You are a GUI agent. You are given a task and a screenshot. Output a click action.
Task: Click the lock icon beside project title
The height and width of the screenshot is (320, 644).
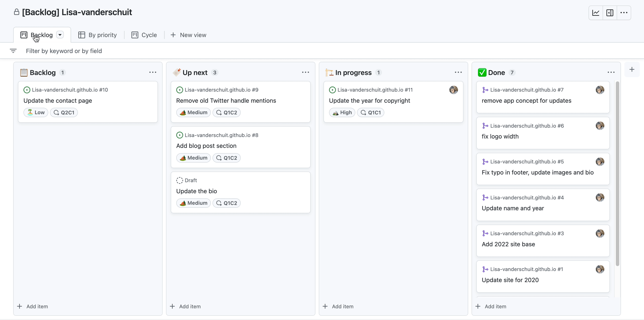click(x=17, y=12)
